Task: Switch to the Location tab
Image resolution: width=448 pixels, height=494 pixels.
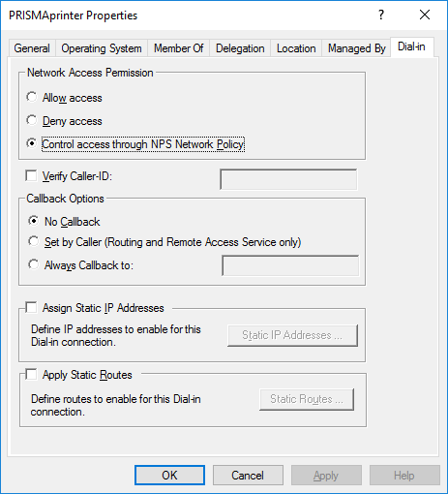Action: coord(296,48)
